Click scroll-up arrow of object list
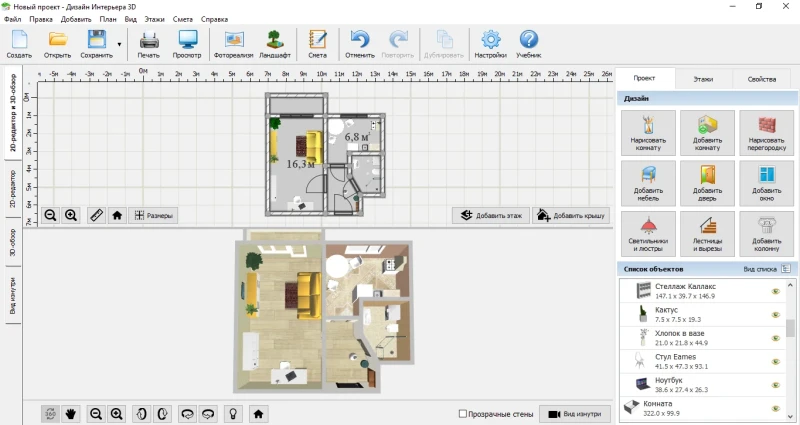 point(790,285)
